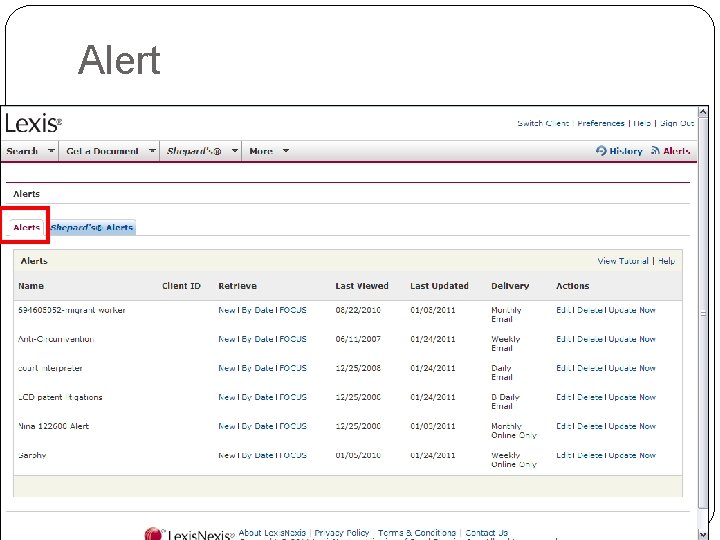The image size is (720, 540).
Task: Click the About LexisNexis footer link
Action: (x=272, y=533)
